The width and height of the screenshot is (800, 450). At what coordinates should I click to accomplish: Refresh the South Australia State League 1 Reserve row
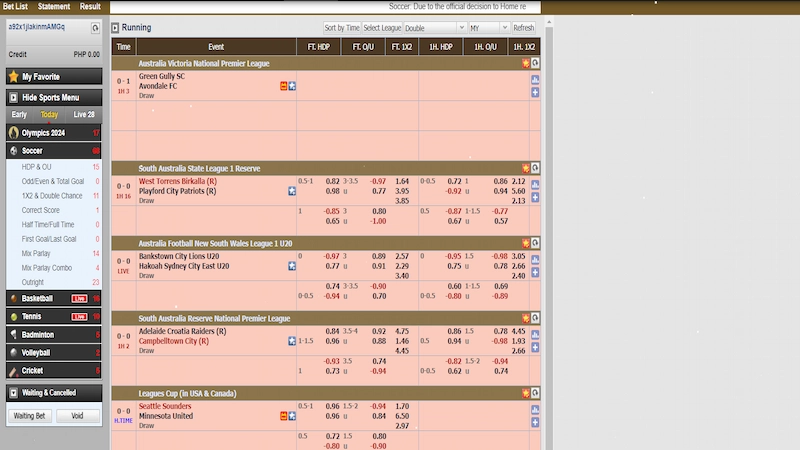point(535,168)
